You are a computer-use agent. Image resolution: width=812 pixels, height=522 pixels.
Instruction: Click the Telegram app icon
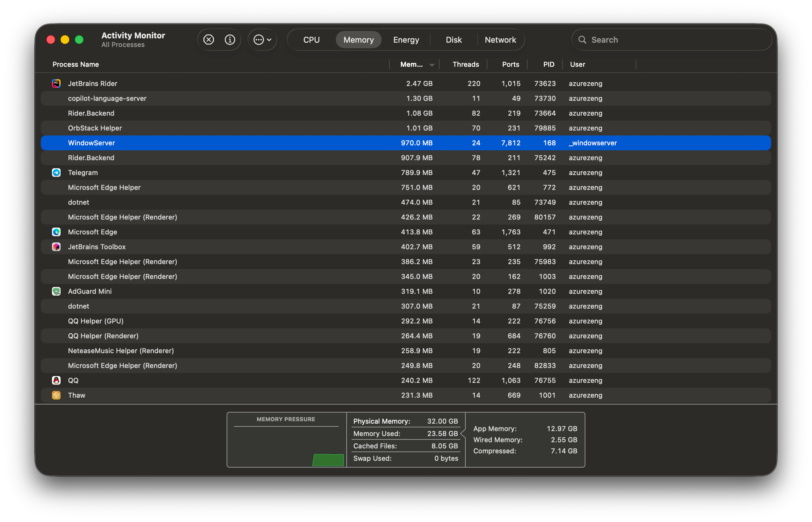tap(56, 173)
